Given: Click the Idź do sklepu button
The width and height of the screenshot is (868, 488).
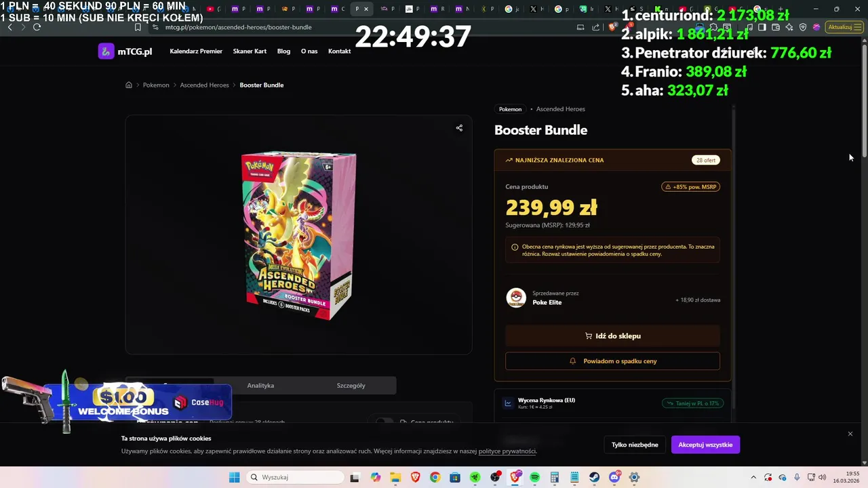Looking at the screenshot, I should point(612,336).
